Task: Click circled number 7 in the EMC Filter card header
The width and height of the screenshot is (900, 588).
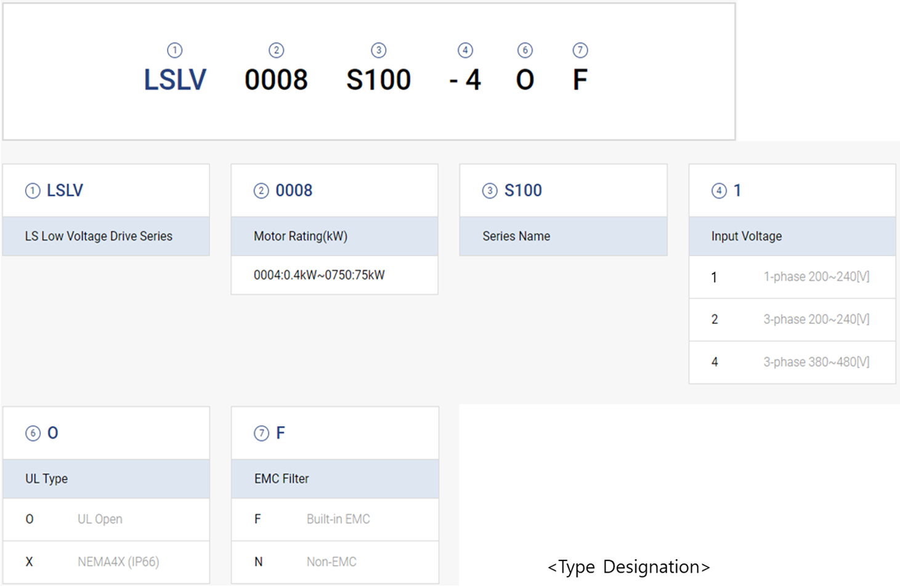Action: coord(261,433)
